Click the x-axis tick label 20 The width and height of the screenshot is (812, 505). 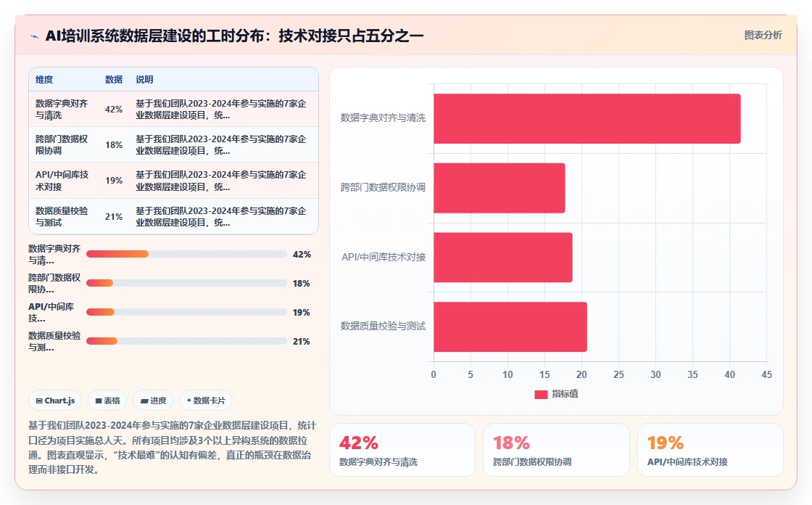point(581,374)
